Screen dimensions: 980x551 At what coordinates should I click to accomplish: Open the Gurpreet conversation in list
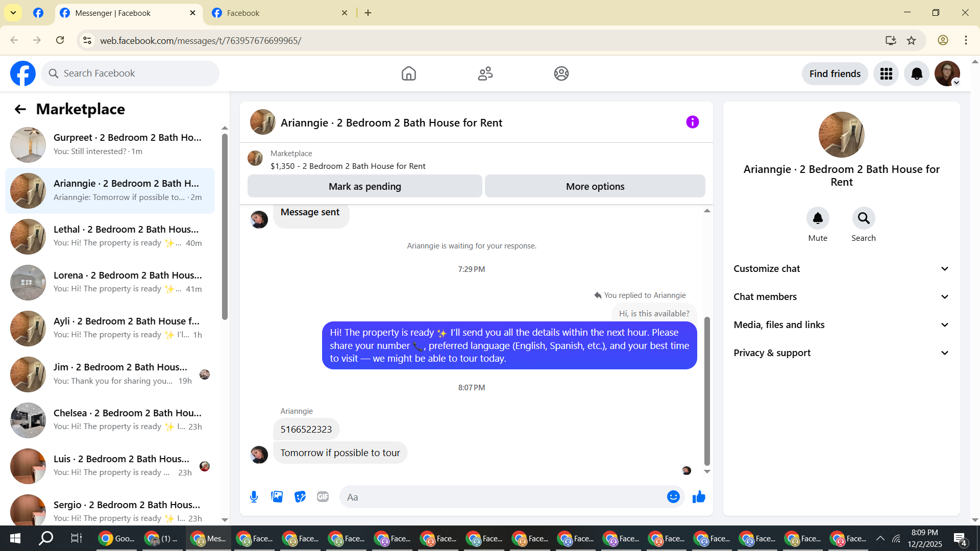(110, 144)
